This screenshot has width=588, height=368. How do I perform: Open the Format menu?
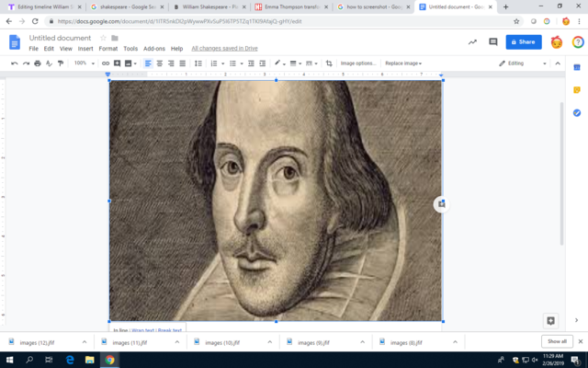108,49
